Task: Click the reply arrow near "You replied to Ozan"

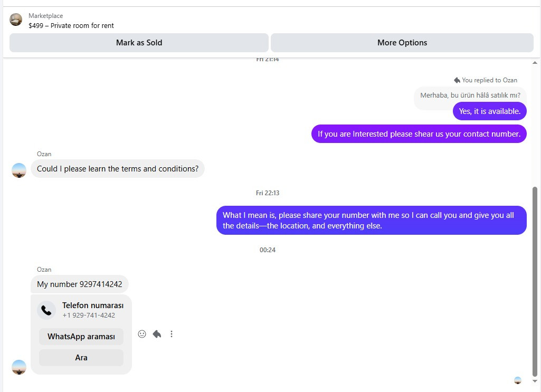Action: [457, 80]
